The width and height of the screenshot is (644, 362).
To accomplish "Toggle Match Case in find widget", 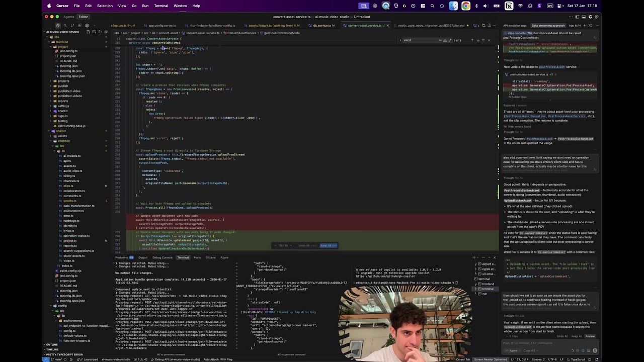I will [x=440, y=40].
